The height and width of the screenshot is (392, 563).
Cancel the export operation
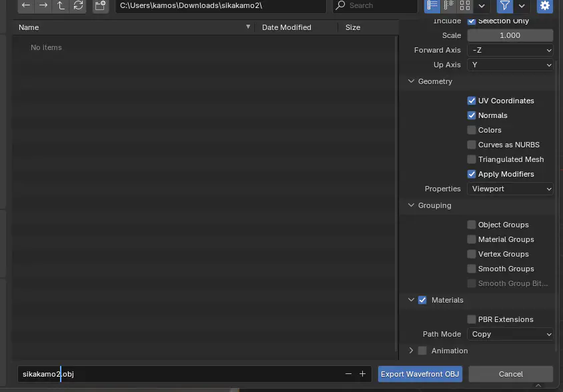[x=510, y=374]
